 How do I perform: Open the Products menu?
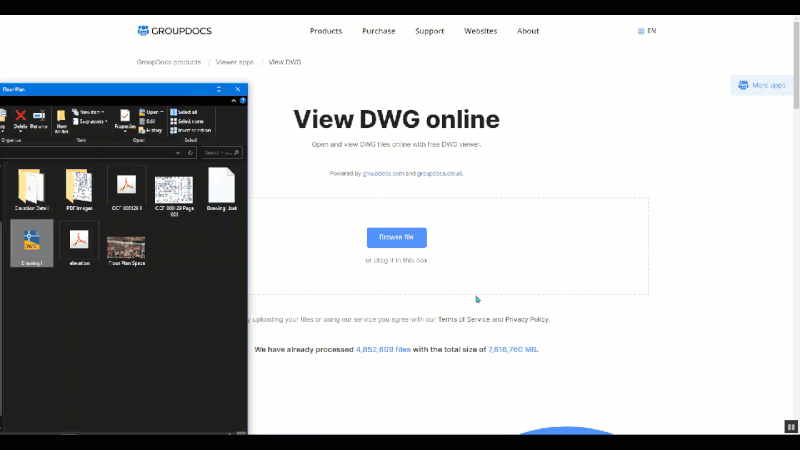pyautogui.click(x=326, y=31)
